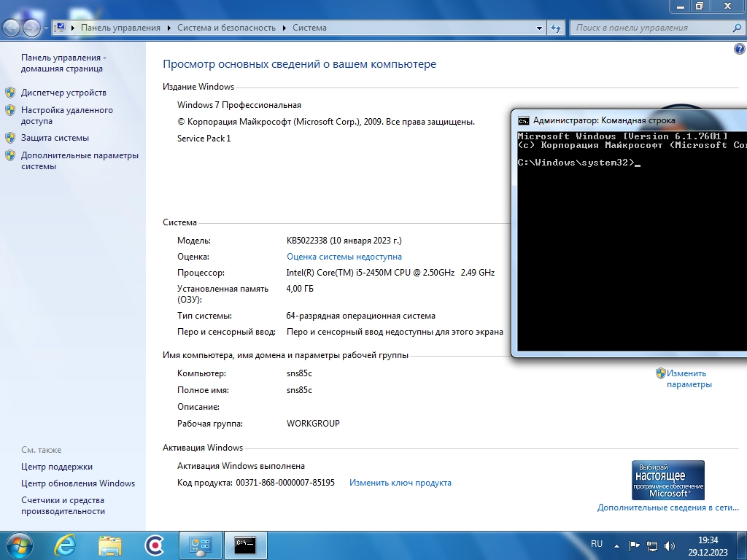
Task: Click the genuine Microsoft software badge
Action: [x=668, y=480]
